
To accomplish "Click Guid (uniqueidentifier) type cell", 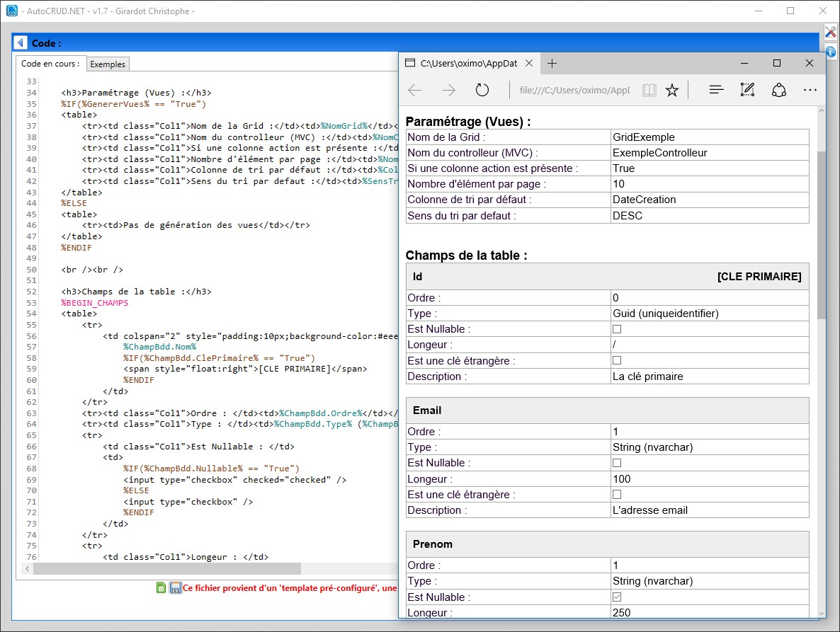I will pos(709,313).
